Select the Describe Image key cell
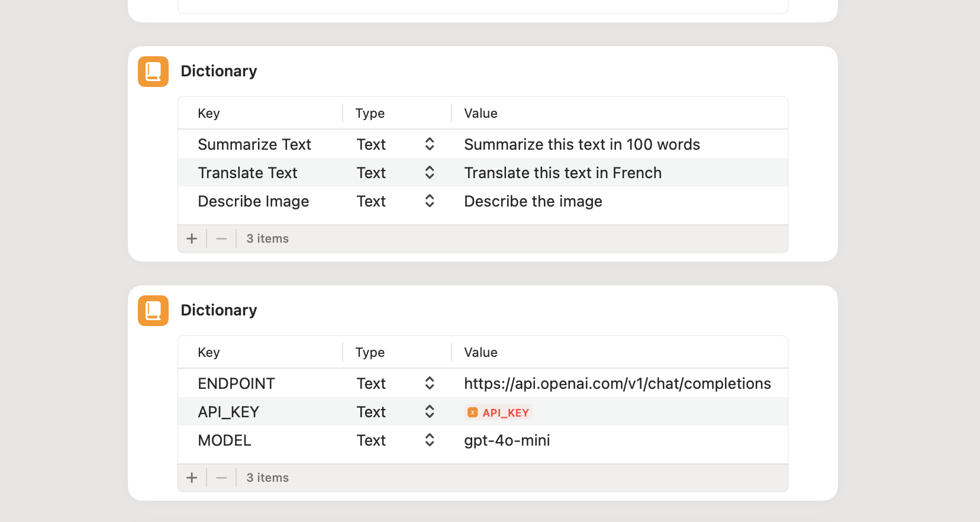The image size is (980, 522). [253, 201]
